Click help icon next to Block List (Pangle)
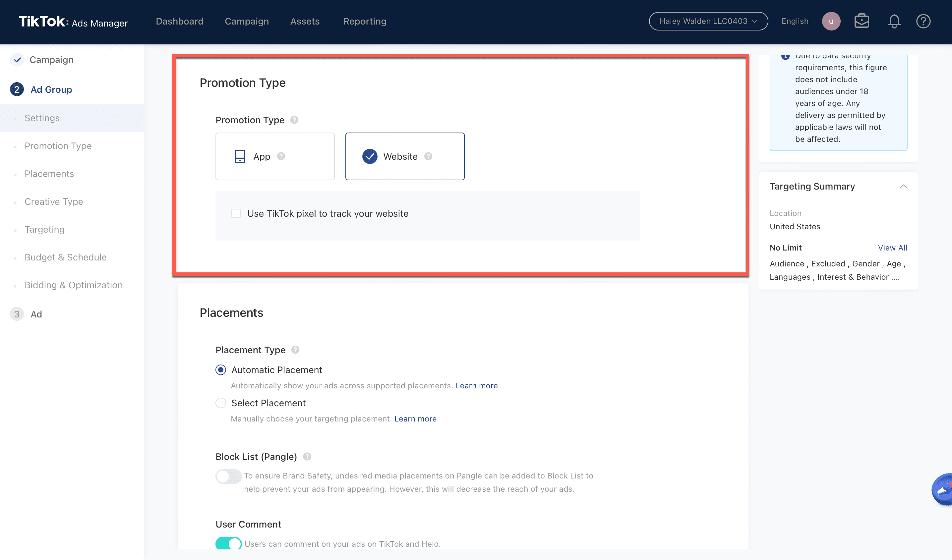This screenshot has width=952, height=560. [307, 457]
